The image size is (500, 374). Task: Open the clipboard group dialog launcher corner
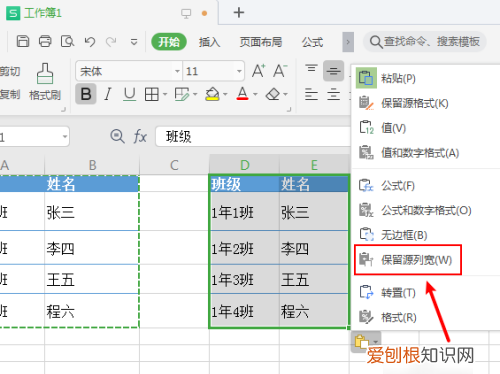click(x=63, y=109)
